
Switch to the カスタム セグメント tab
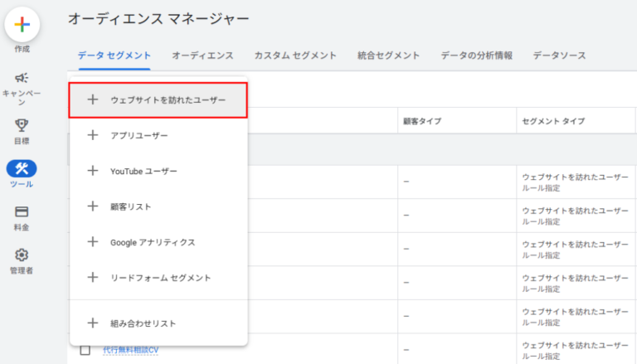[x=295, y=56]
